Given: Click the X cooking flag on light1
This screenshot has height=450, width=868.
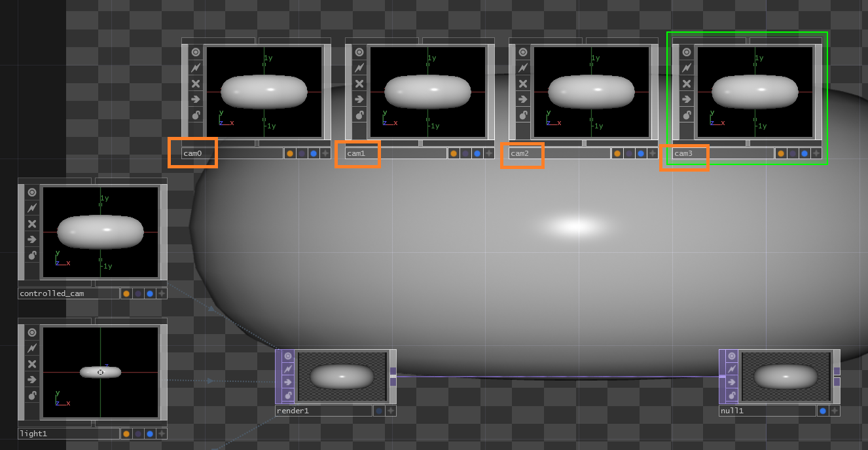Looking at the screenshot, I should (x=31, y=364).
